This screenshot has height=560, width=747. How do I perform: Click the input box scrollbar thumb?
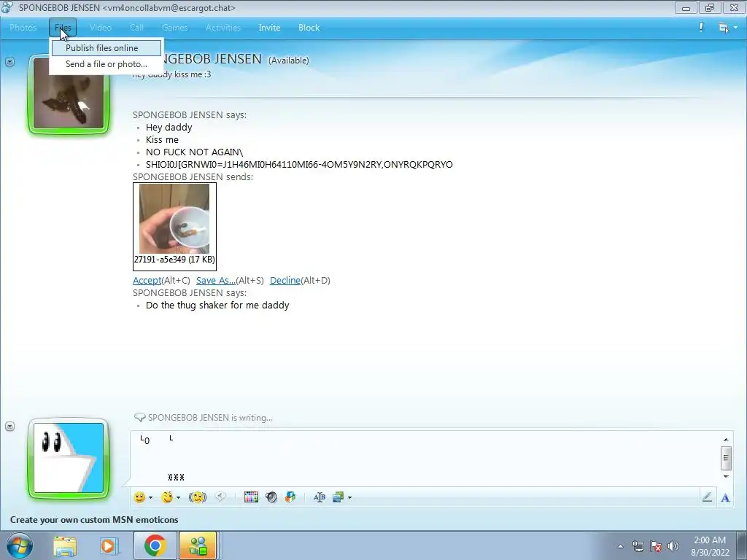coord(726,458)
